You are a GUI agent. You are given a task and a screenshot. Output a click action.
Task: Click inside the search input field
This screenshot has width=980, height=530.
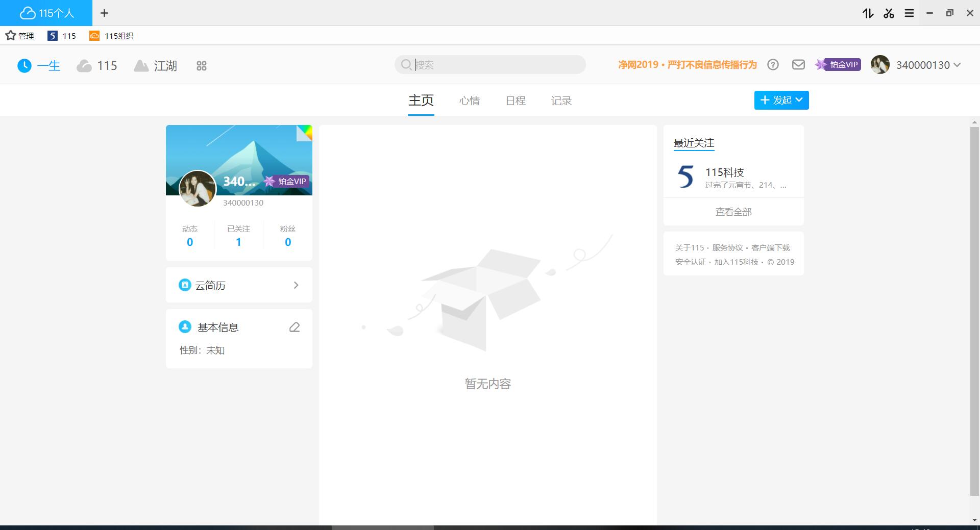pyautogui.click(x=490, y=64)
